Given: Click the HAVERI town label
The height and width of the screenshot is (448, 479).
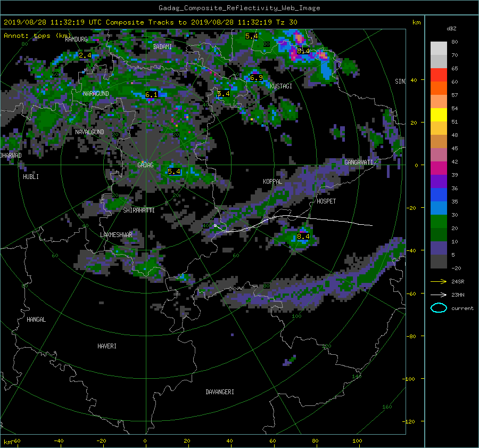Looking at the screenshot, I should (107, 346).
